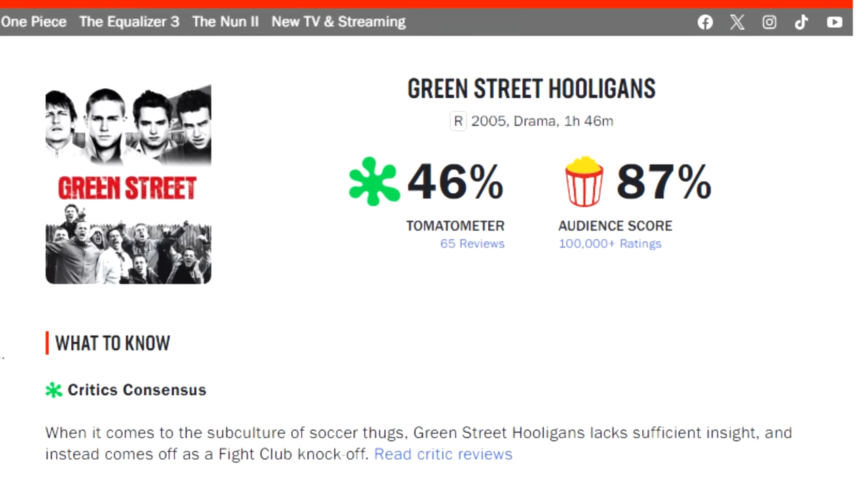Click the popcorn bucket audience icon
Viewport: 868px width, 488px height.
(584, 182)
